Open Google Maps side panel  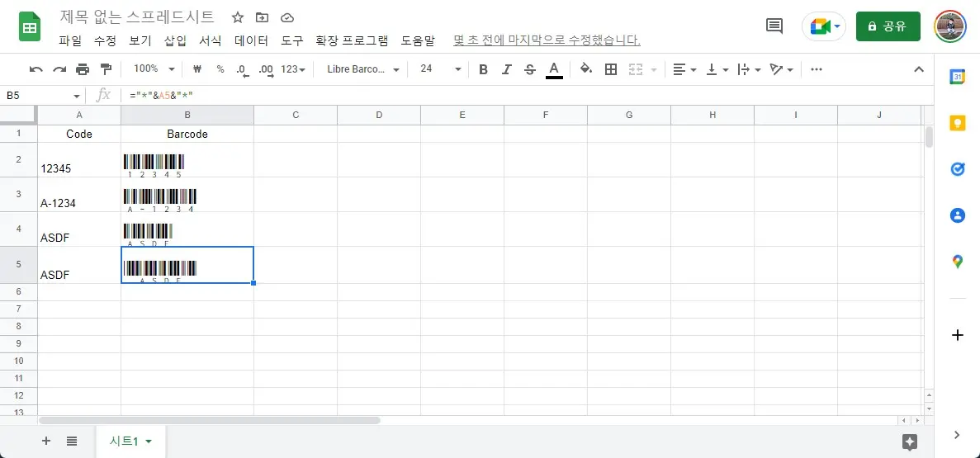pyautogui.click(x=957, y=262)
